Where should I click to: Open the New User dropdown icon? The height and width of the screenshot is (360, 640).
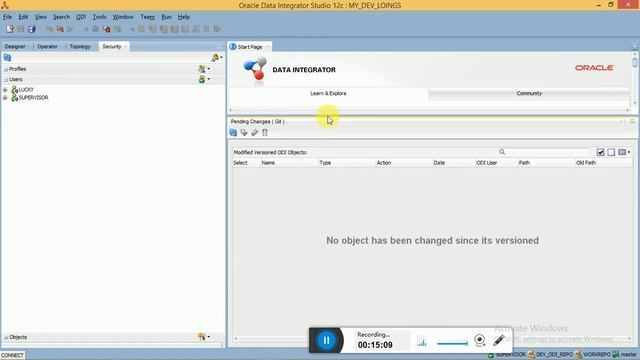coord(204,79)
